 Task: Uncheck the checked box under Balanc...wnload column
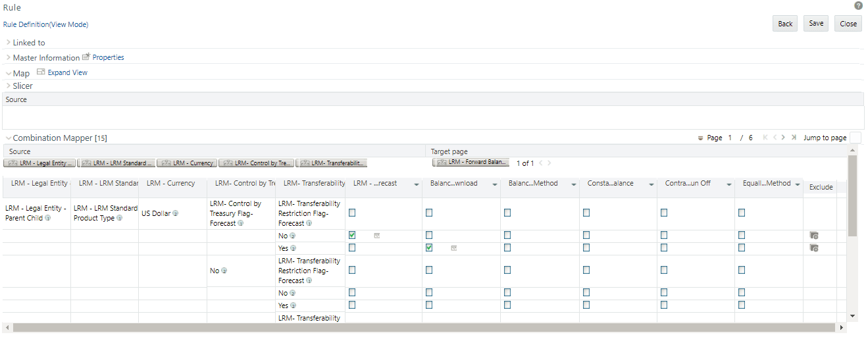tap(429, 248)
